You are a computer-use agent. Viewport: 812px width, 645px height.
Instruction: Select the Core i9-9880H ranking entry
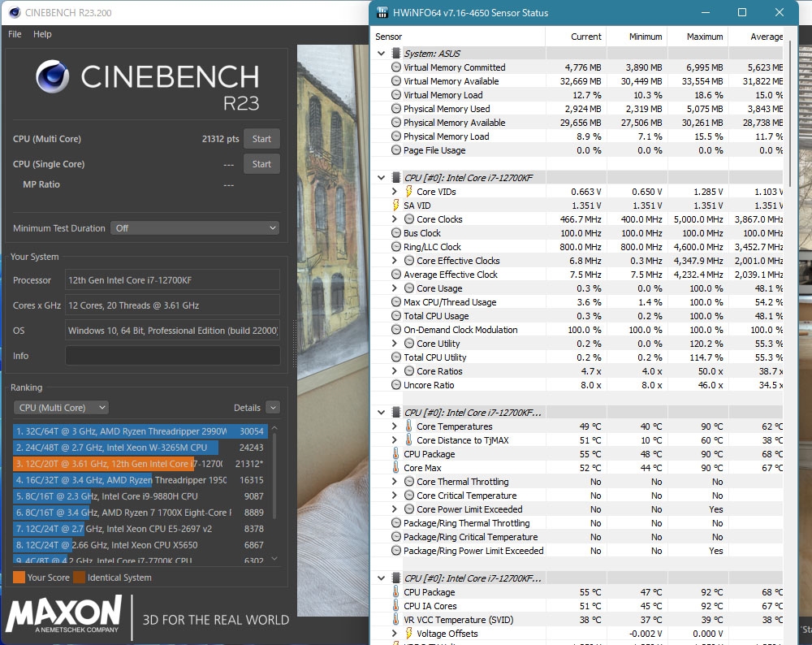(140, 496)
